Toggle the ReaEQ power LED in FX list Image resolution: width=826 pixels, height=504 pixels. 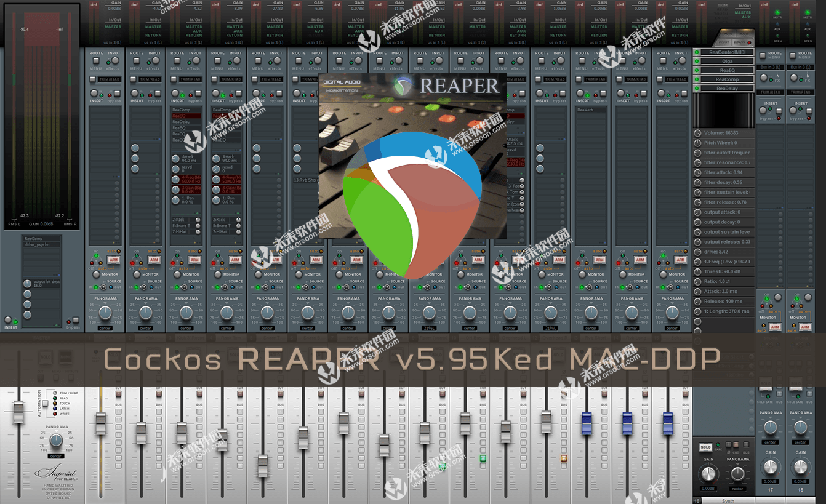pyautogui.click(x=697, y=70)
